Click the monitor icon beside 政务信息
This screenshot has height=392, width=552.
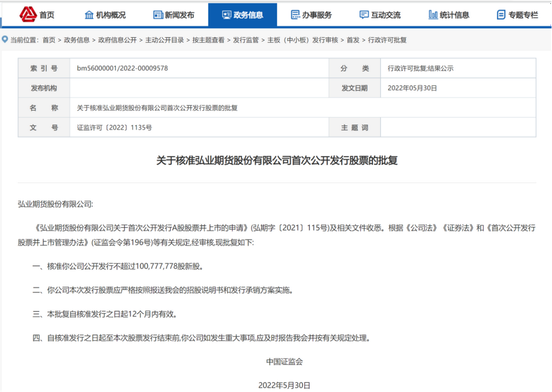click(x=226, y=15)
